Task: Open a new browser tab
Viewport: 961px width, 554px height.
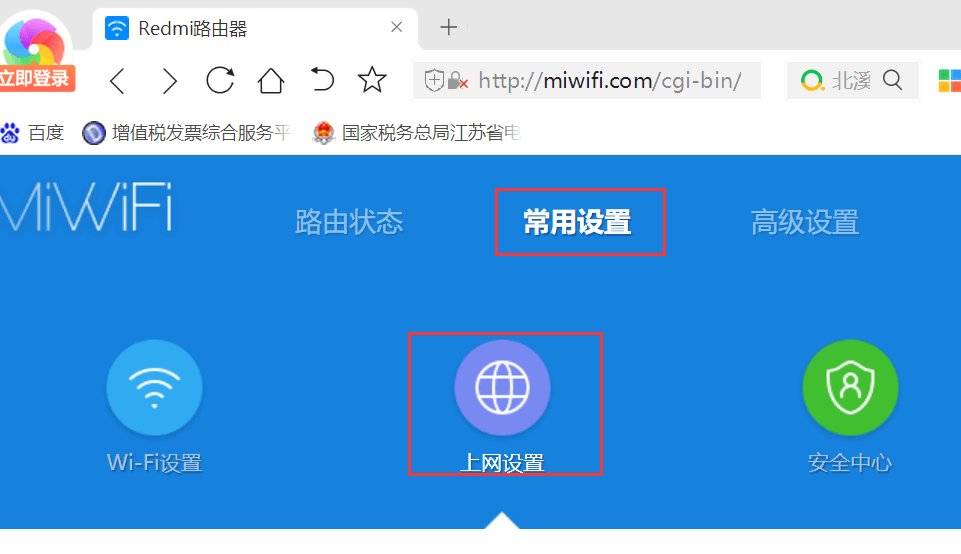Action: (x=449, y=27)
